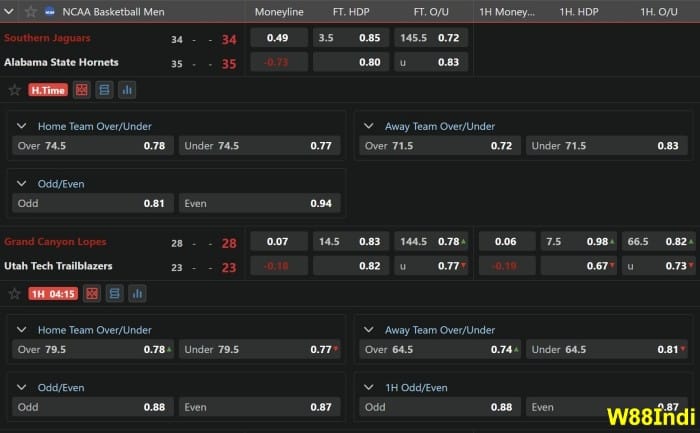Collapse first match Away Team Over/Under panel
This screenshot has height=433, width=700.
point(369,126)
